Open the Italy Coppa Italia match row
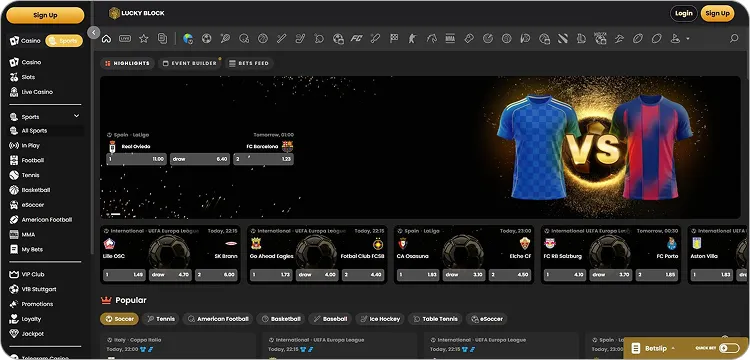750x360 pixels. point(178,345)
